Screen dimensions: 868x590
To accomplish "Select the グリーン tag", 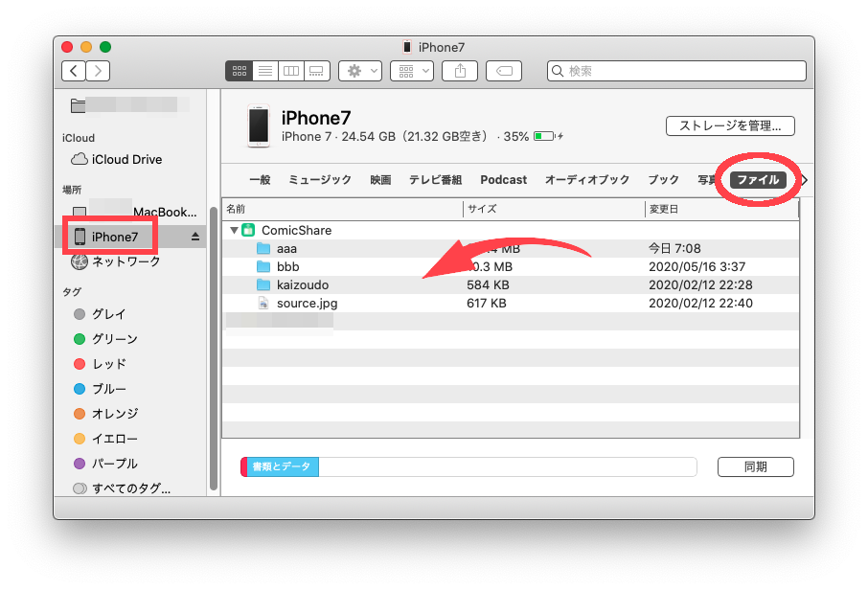I will [105, 339].
